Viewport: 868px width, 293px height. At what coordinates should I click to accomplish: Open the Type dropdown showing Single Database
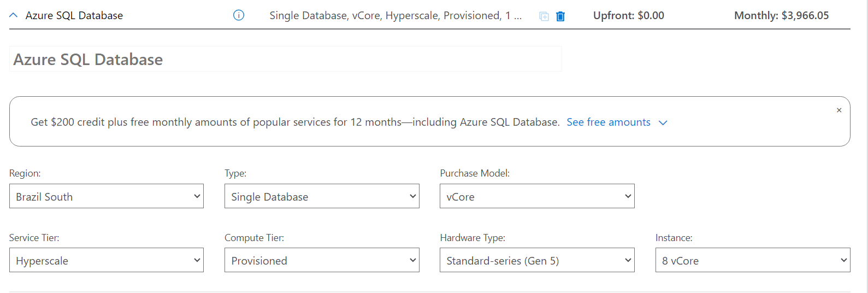click(322, 196)
